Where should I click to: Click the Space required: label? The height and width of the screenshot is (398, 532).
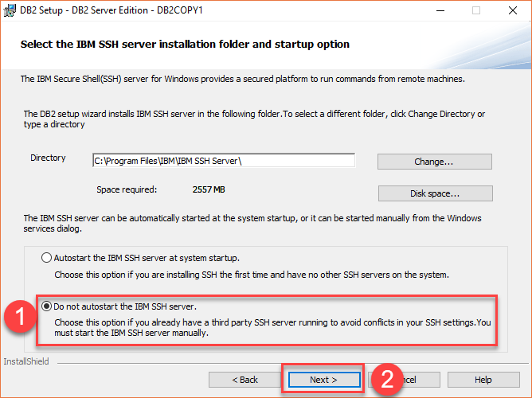click(127, 189)
